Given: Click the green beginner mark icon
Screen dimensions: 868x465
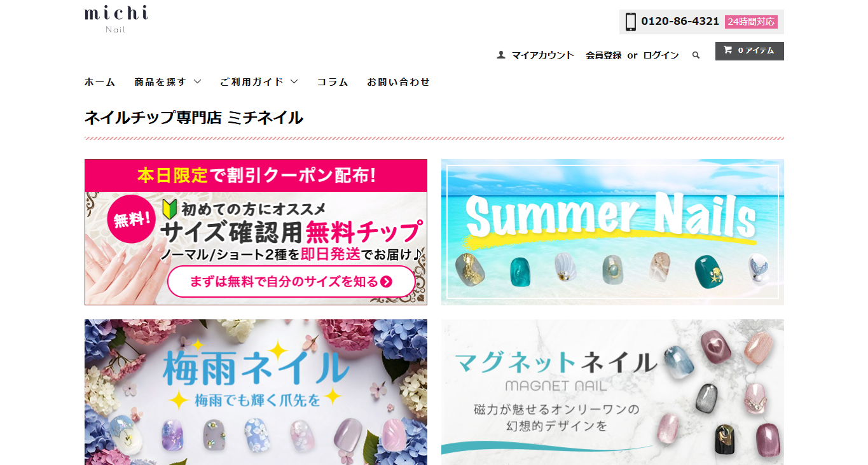Looking at the screenshot, I should [x=169, y=209].
